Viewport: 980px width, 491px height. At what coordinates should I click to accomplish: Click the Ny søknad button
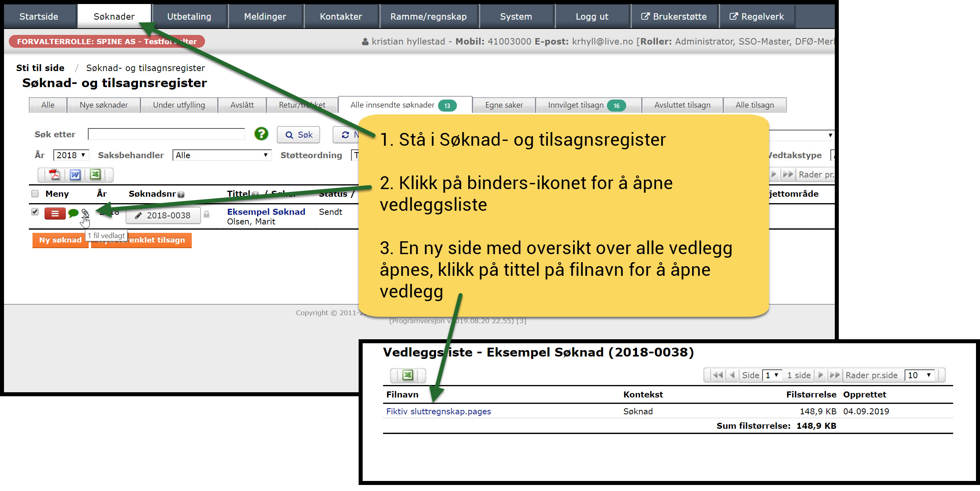[x=60, y=240]
